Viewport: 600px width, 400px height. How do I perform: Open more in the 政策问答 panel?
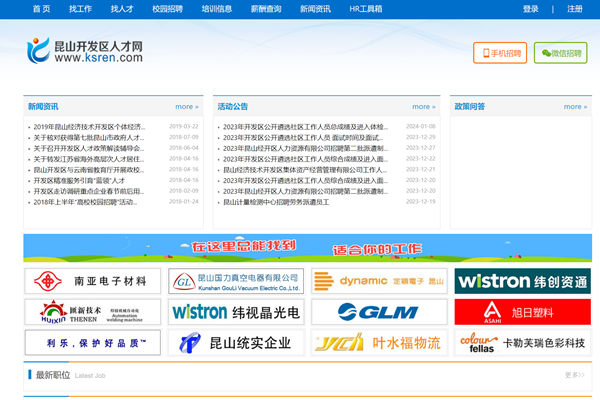(576, 107)
